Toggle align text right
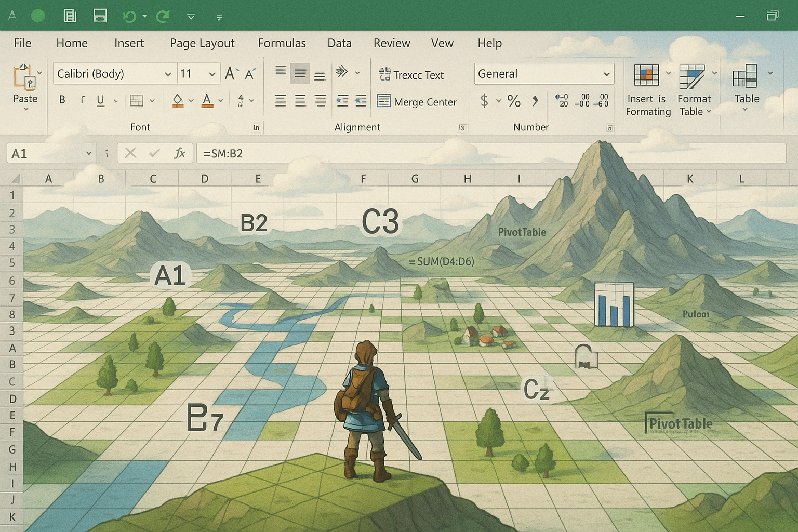The width and height of the screenshot is (798, 532). (x=321, y=100)
